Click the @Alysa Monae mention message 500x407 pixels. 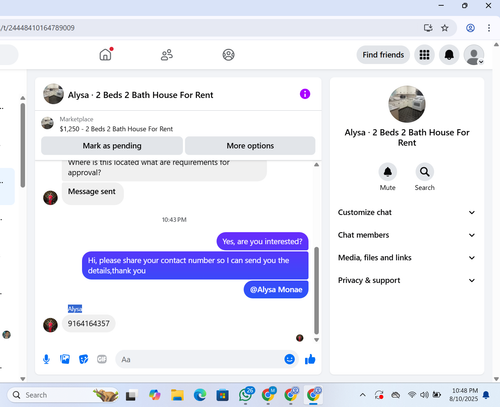point(276,289)
